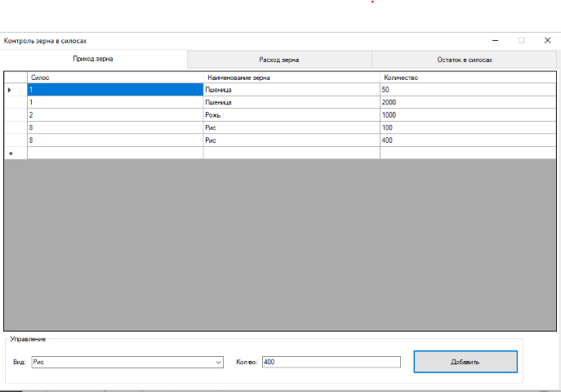The height and width of the screenshot is (392, 561).
Task: Click the Наименование зерна column header
Action: point(291,77)
